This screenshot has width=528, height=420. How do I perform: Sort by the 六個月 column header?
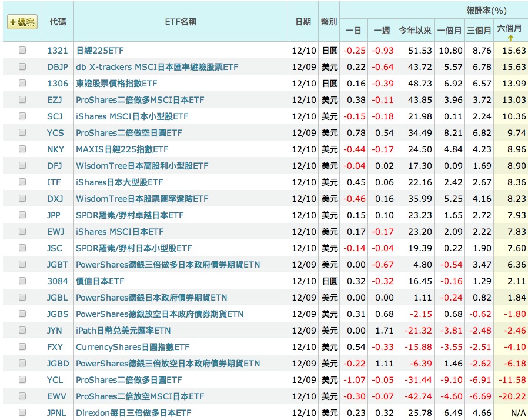tap(509, 28)
